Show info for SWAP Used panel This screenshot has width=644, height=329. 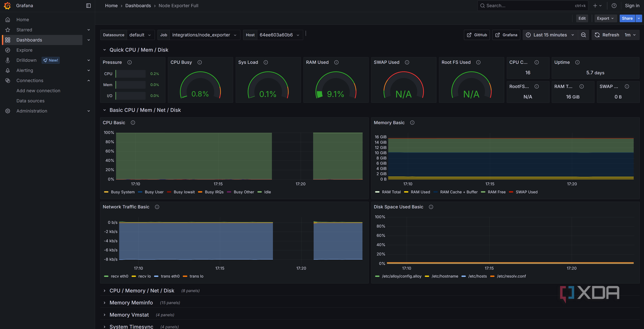(x=407, y=62)
